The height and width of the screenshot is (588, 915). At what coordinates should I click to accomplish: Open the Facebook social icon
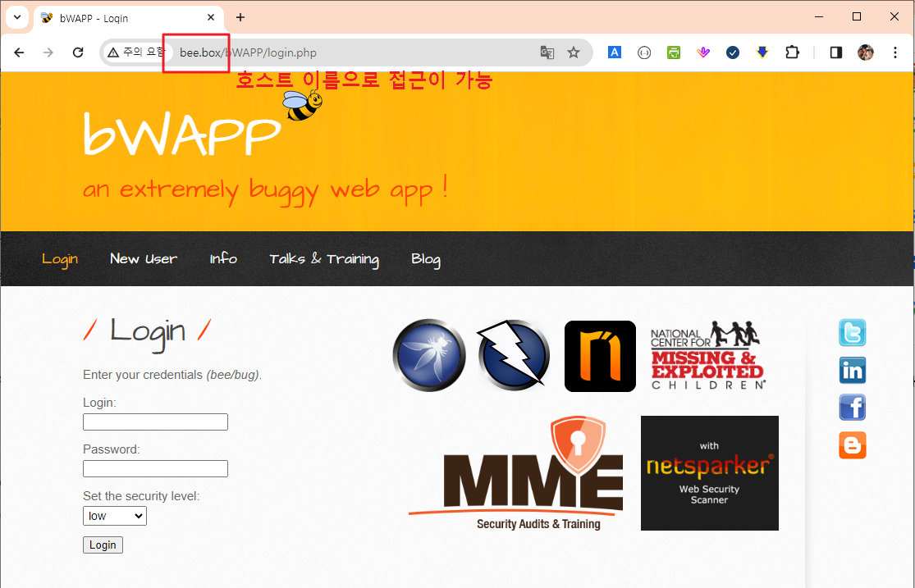(x=853, y=407)
